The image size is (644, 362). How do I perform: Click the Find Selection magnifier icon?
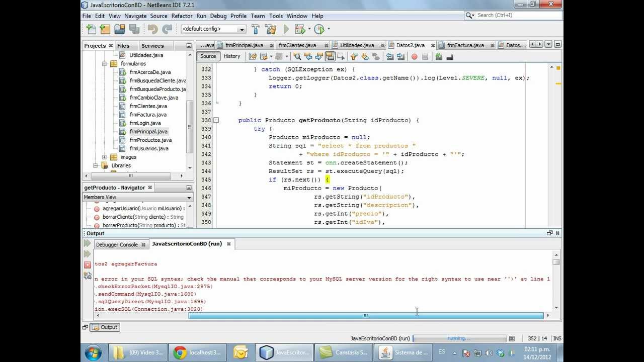point(297,56)
